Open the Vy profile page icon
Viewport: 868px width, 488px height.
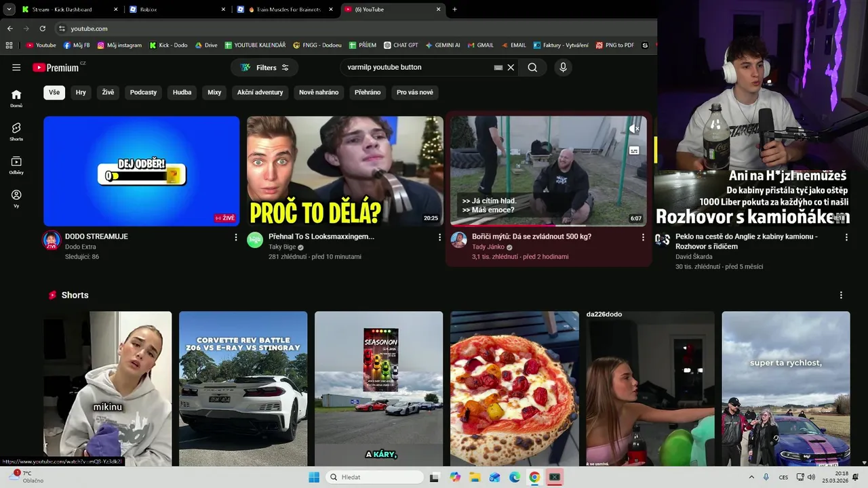[x=16, y=199]
